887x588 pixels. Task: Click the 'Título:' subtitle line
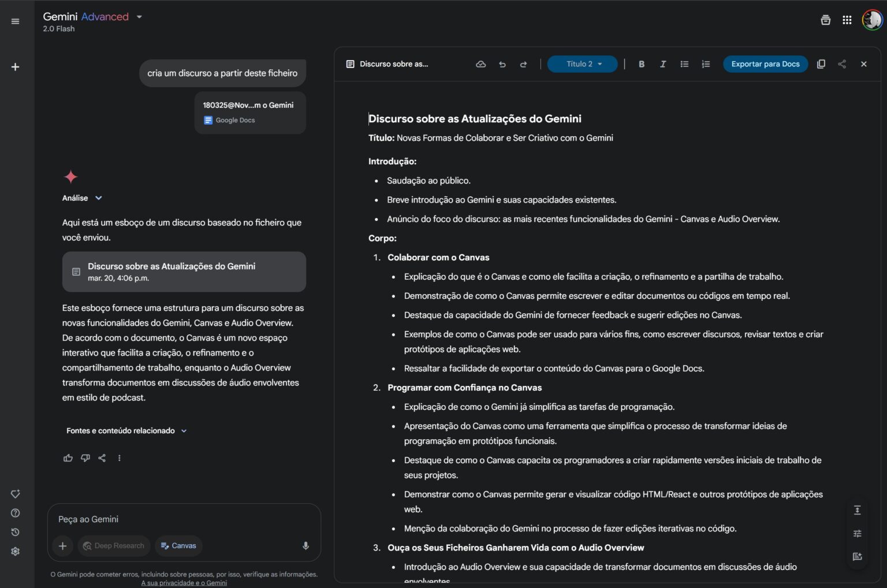pyautogui.click(x=490, y=138)
